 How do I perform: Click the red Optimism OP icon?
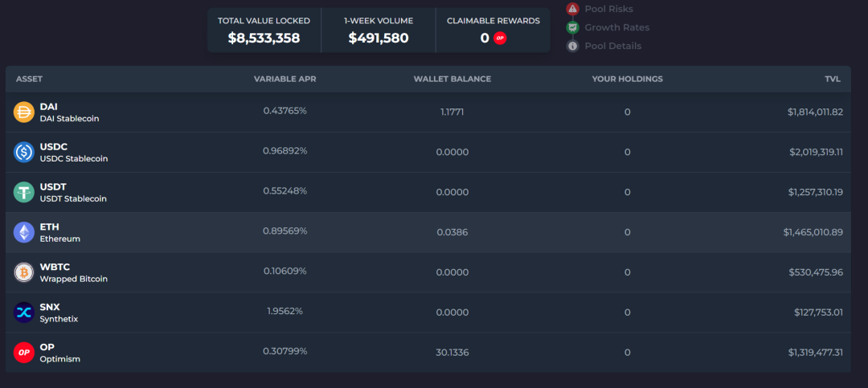24,353
